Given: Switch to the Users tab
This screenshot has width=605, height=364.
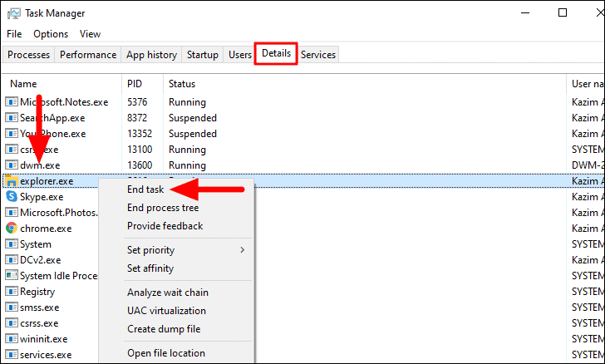Looking at the screenshot, I should click(240, 55).
